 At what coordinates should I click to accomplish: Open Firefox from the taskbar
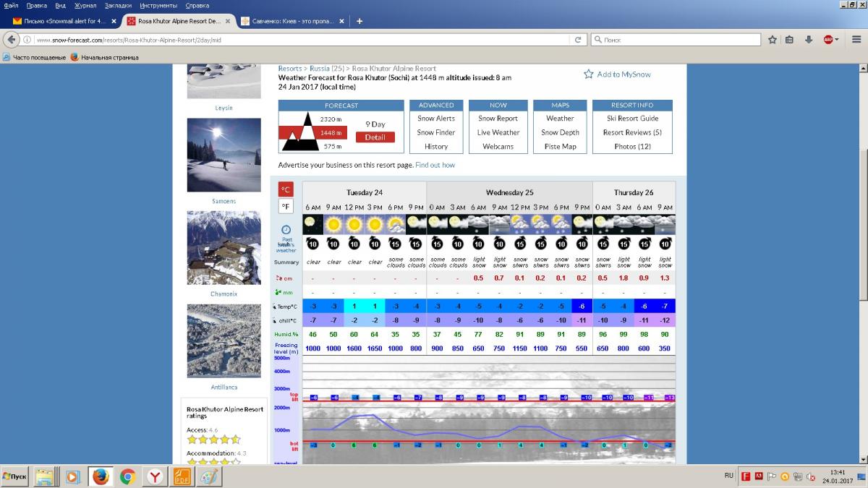(101, 476)
